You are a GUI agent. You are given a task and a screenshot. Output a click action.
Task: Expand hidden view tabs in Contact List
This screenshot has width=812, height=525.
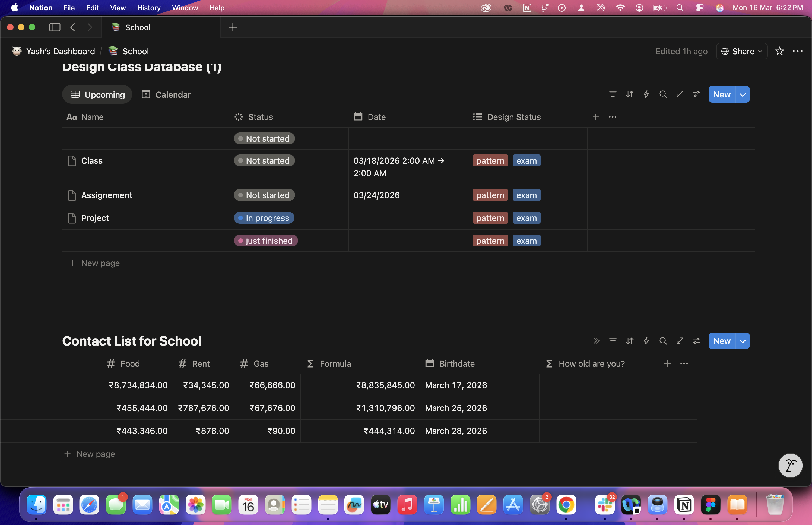pyautogui.click(x=596, y=341)
